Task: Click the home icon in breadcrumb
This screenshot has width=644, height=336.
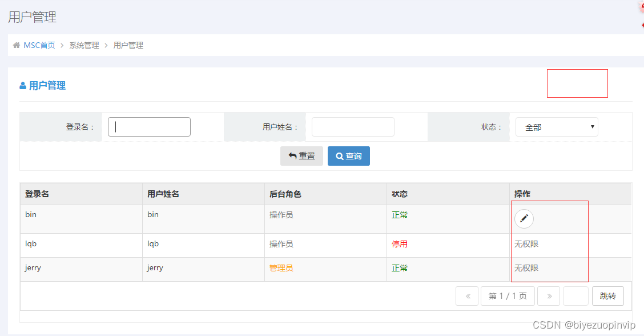Action: coord(17,45)
